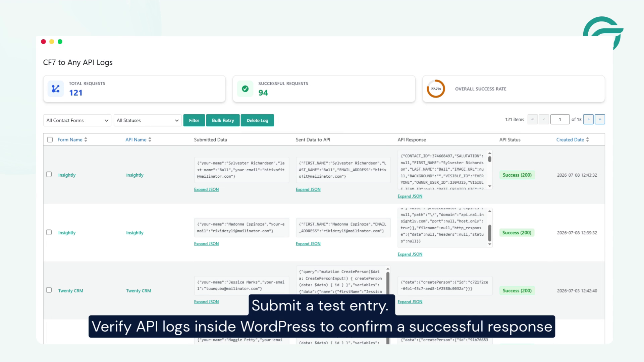This screenshot has width=644, height=362.
Task: Open Twenty CRM API name link
Action: coord(139,291)
